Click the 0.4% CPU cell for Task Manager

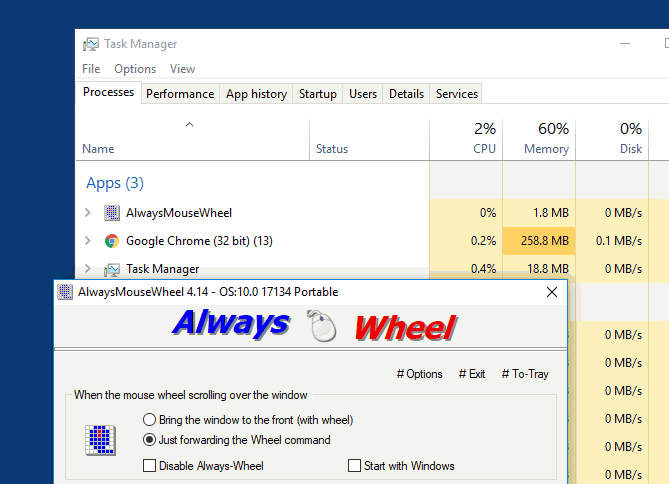(466, 268)
